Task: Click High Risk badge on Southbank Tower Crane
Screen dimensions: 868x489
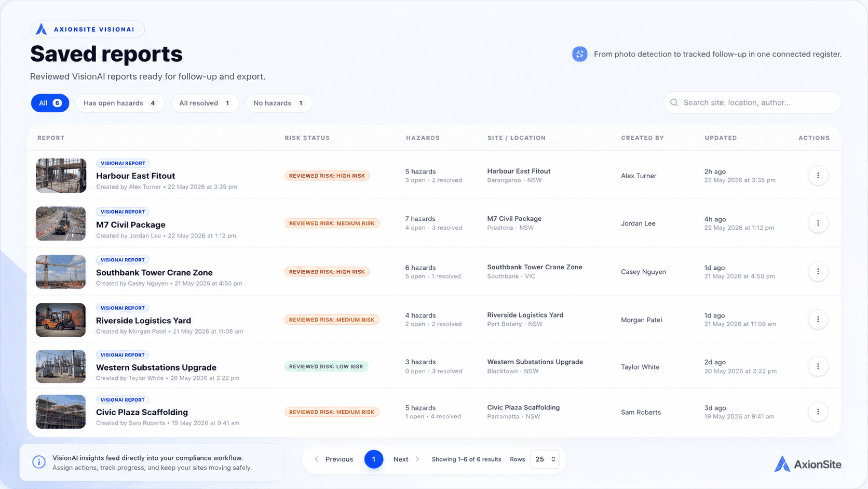Action: pos(327,272)
